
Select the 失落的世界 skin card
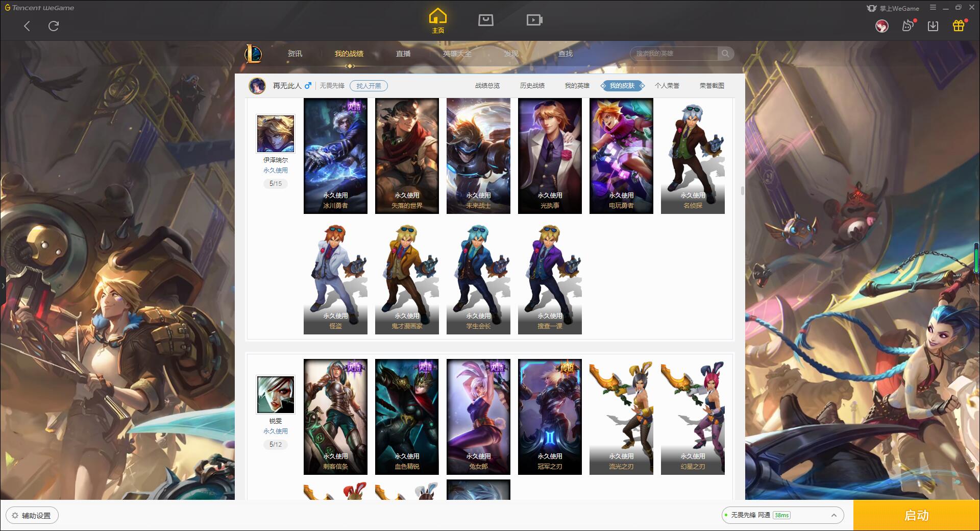pos(407,156)
